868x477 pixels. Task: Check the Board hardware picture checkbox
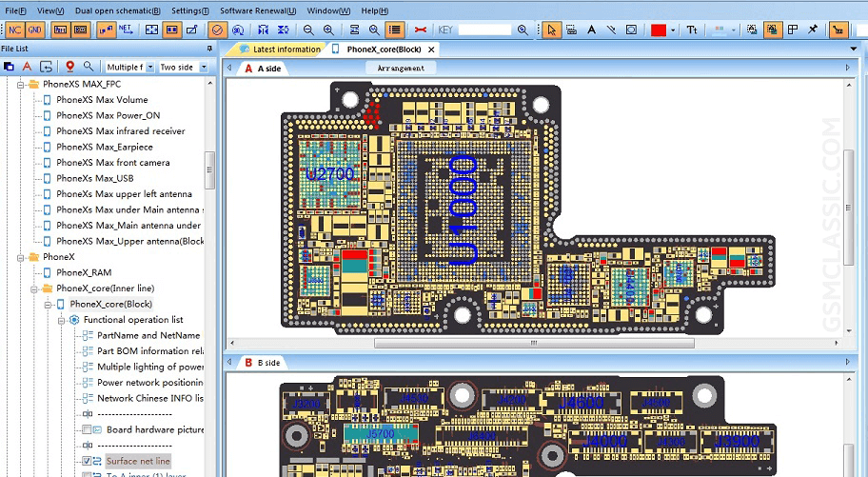[87, 429]
